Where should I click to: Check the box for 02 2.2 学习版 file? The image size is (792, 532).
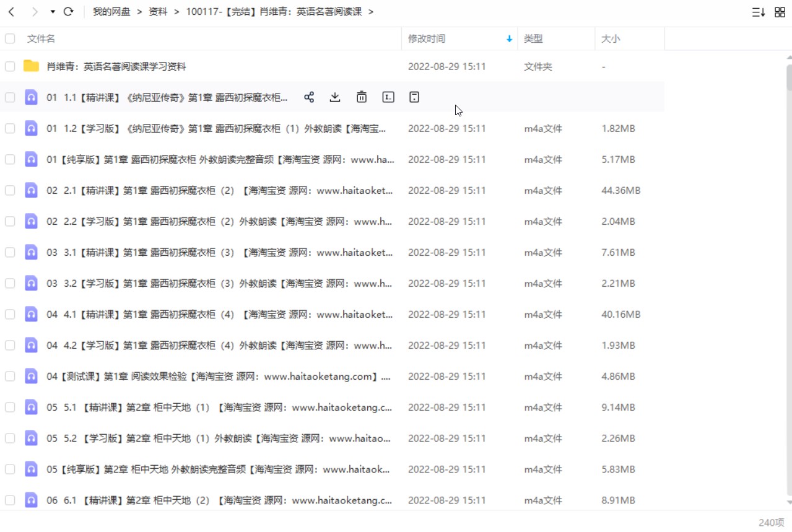(10, 221)
